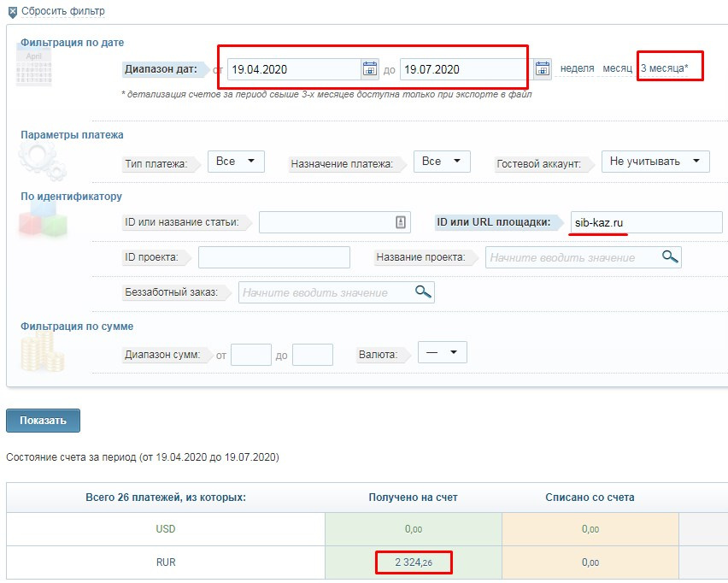
Task: Click the minimum sum 'от' field
Action: 250,355
